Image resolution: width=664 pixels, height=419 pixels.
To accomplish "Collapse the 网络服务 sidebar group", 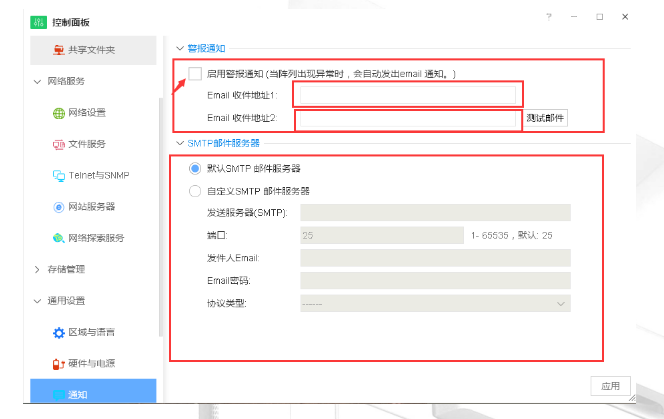I will [x=37, y=81].
